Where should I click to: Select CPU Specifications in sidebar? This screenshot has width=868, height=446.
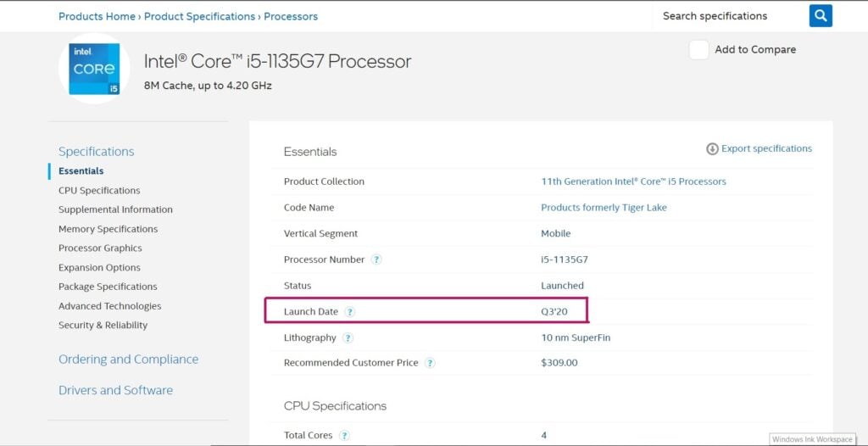99,191
